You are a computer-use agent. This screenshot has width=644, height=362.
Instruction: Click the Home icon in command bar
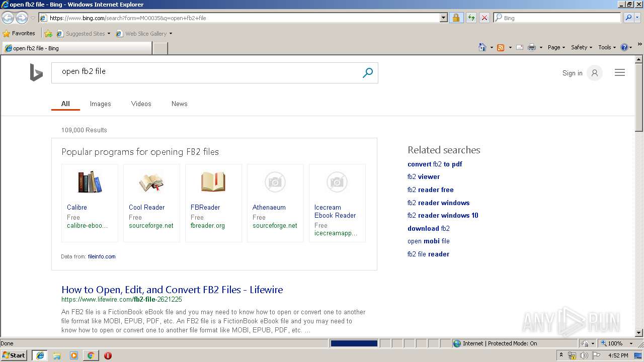pyautogui.click(x=482, y=47)
